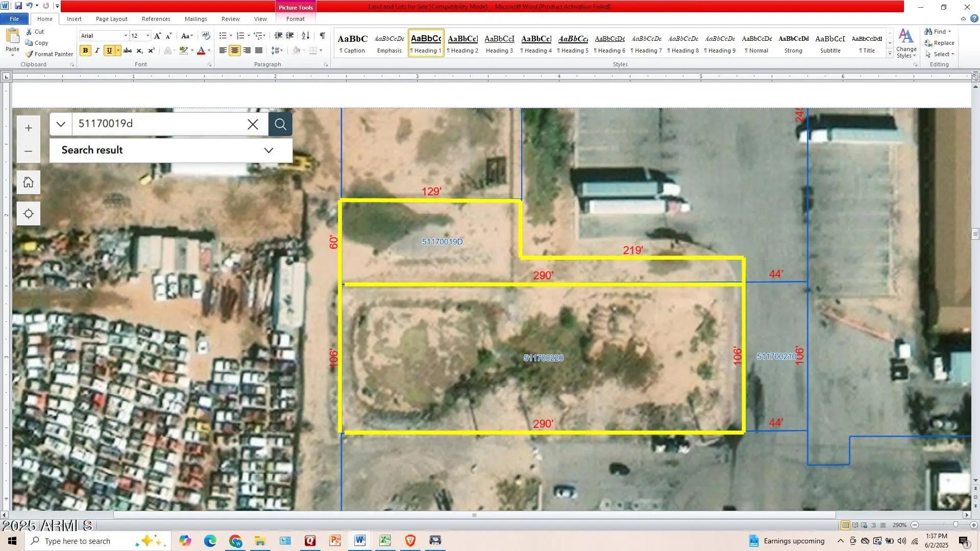The height and width of the screenshot is (551, 980).
Task: Click the zoom slider in status bar
Action: [955, 525]
